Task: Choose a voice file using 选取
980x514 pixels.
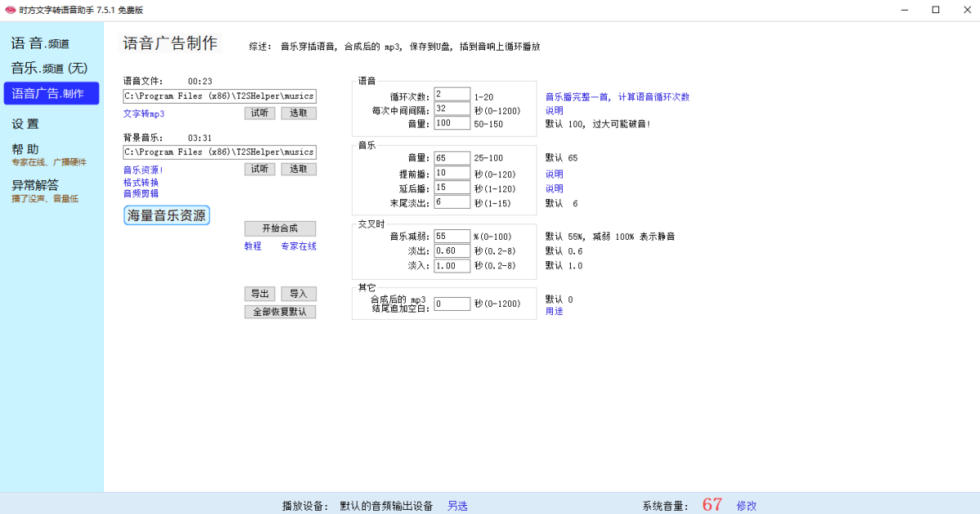Action: point(298,113)
